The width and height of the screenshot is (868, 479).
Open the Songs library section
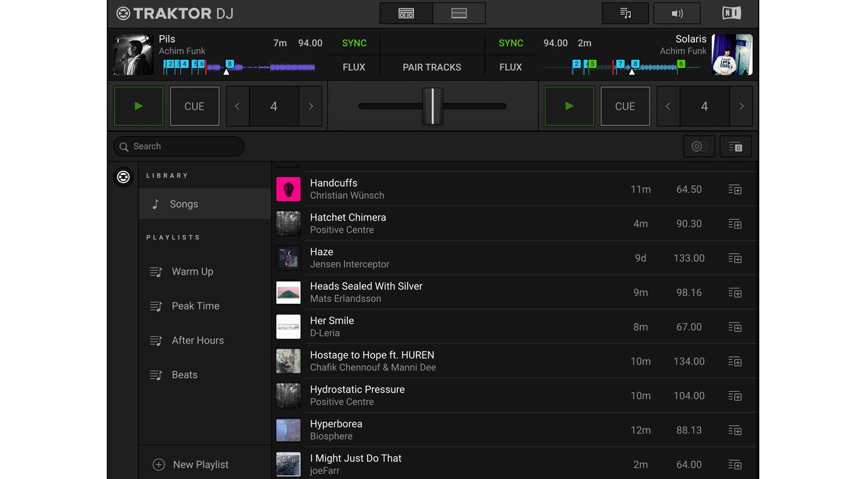click(x=205, y=204)
